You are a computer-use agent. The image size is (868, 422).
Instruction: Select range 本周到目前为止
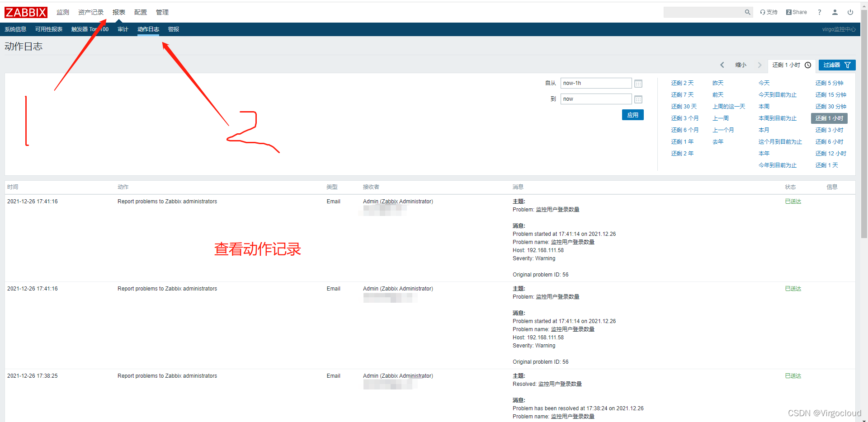click(778, 118)
